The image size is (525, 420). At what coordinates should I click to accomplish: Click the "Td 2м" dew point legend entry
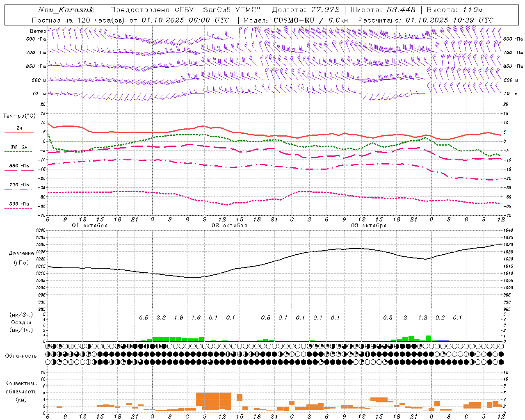click(19, 147)
